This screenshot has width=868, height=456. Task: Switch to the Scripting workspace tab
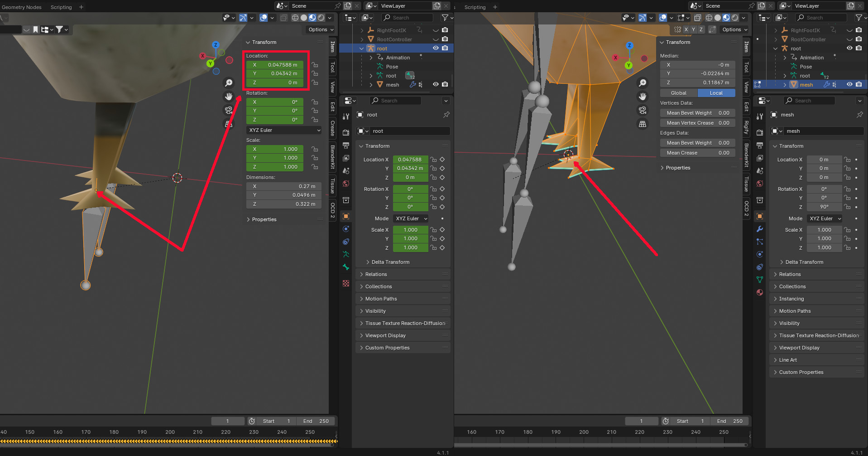(x=61, y=7)
